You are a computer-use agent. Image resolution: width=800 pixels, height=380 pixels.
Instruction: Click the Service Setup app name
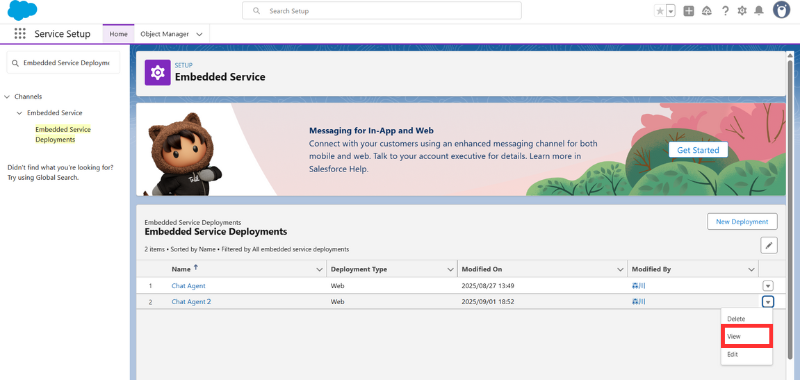[62, 34]
